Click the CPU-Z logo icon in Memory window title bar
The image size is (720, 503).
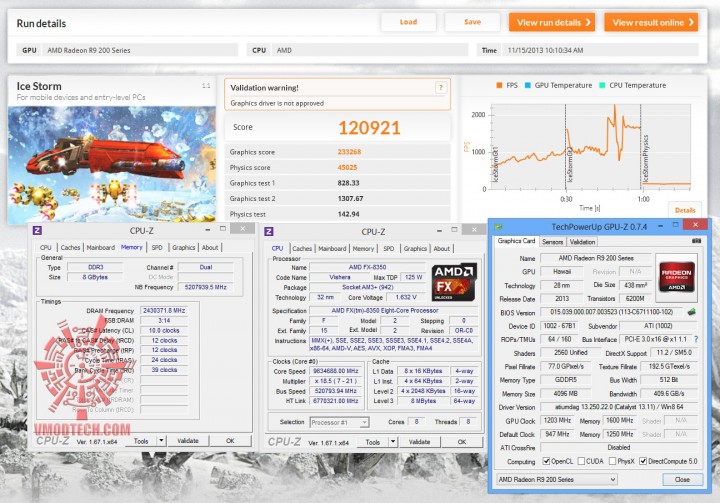(x=38, y=230)
